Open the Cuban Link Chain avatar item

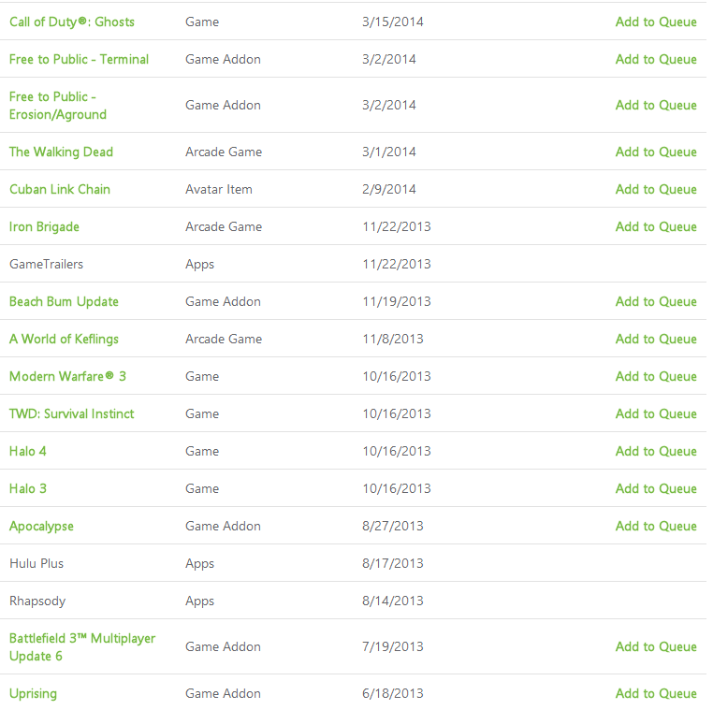click(60, 189)
